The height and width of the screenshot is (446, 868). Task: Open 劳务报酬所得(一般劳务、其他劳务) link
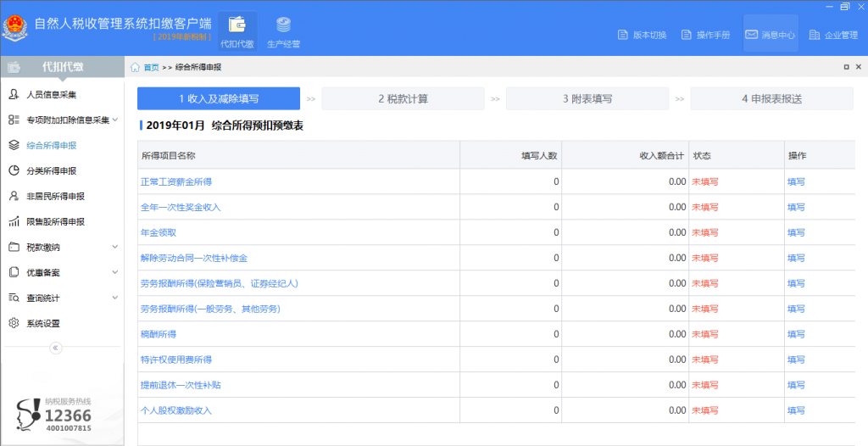tap(210, 309)
